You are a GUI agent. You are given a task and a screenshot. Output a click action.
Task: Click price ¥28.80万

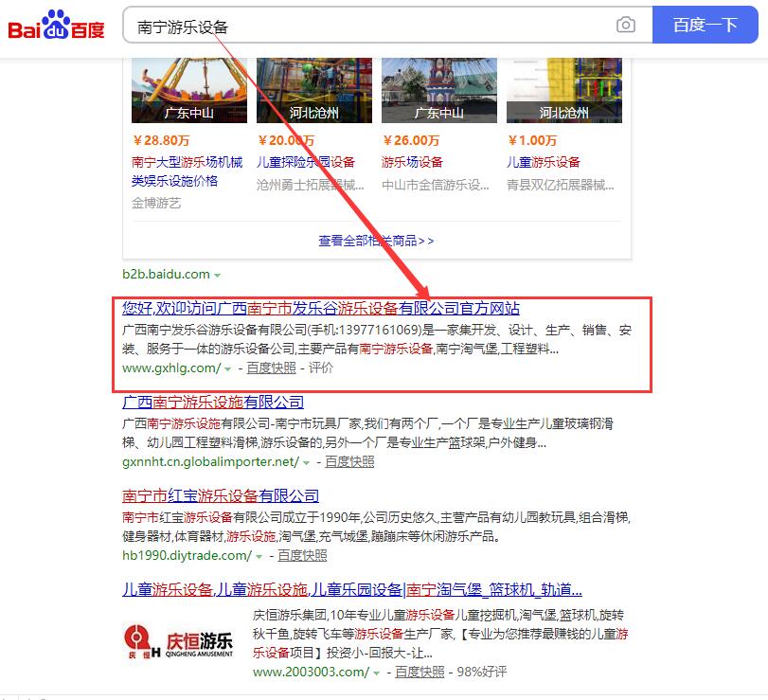161,140
